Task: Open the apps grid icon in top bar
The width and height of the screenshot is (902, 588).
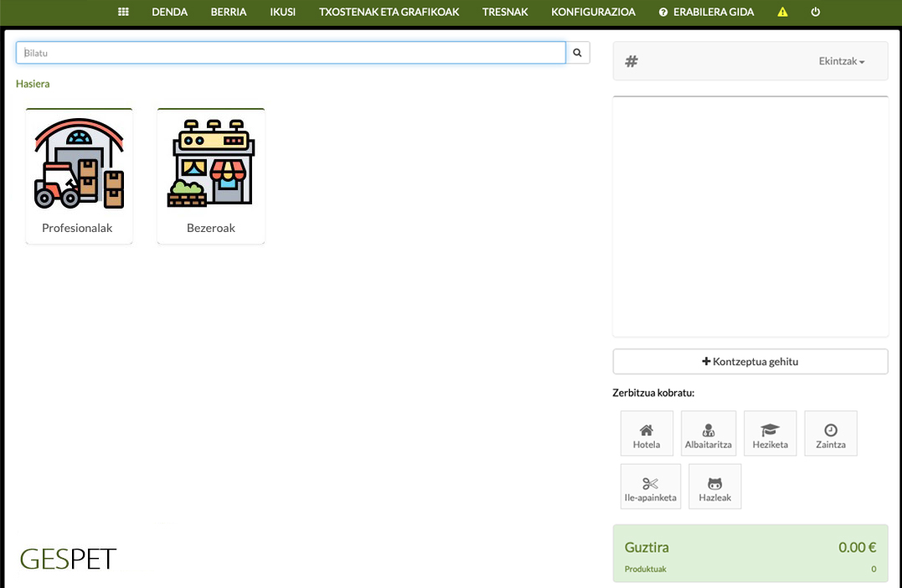Action: coord(123,13)
